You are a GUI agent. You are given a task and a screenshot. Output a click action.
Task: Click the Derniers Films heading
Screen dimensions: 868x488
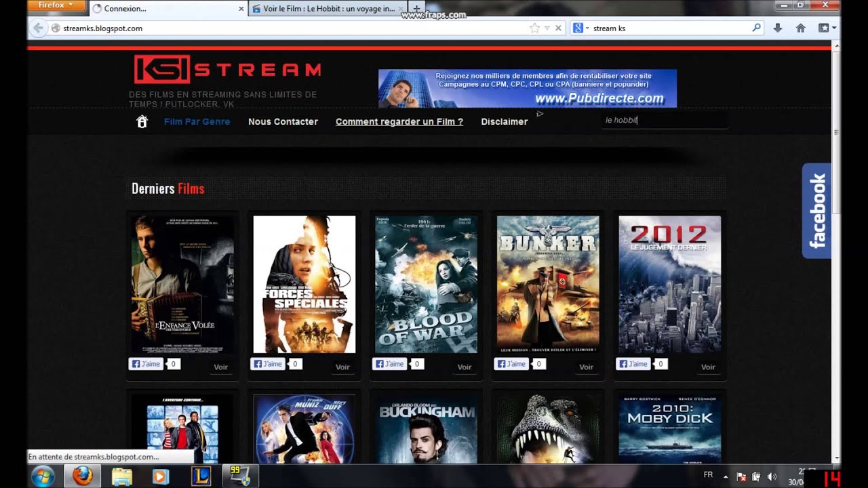click(x=167, y=188)
